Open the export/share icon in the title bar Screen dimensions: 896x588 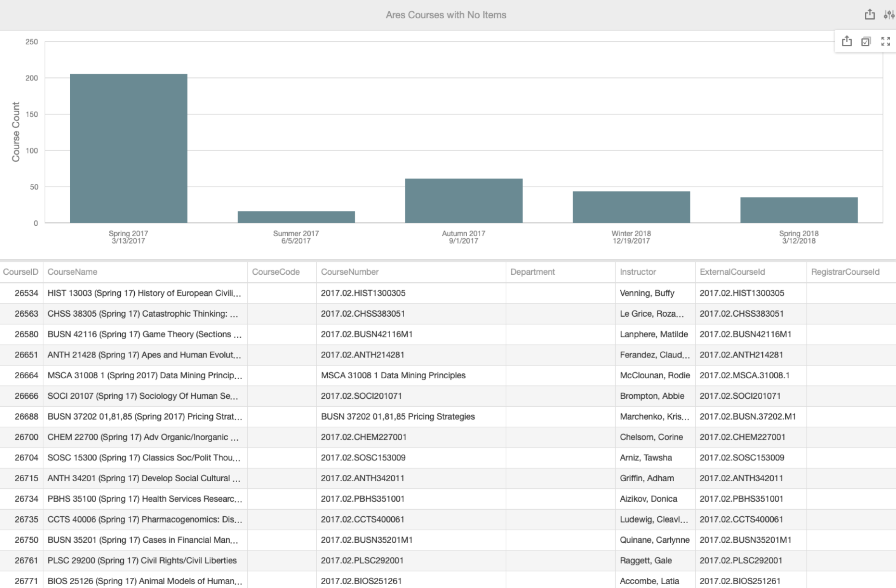coord(870,15)
